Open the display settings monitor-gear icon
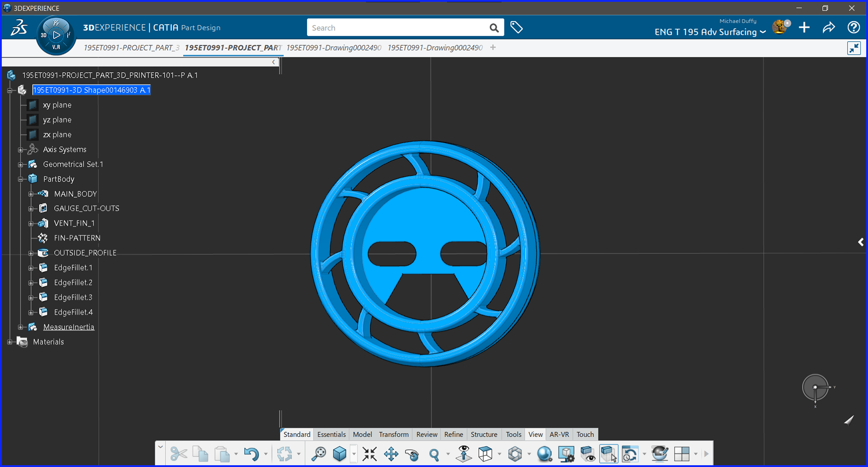 pyautogui.click(x=566, y=453)
